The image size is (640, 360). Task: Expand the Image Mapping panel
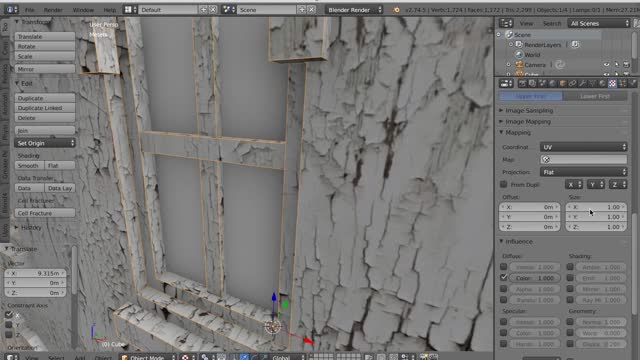[x=528, y=121]
